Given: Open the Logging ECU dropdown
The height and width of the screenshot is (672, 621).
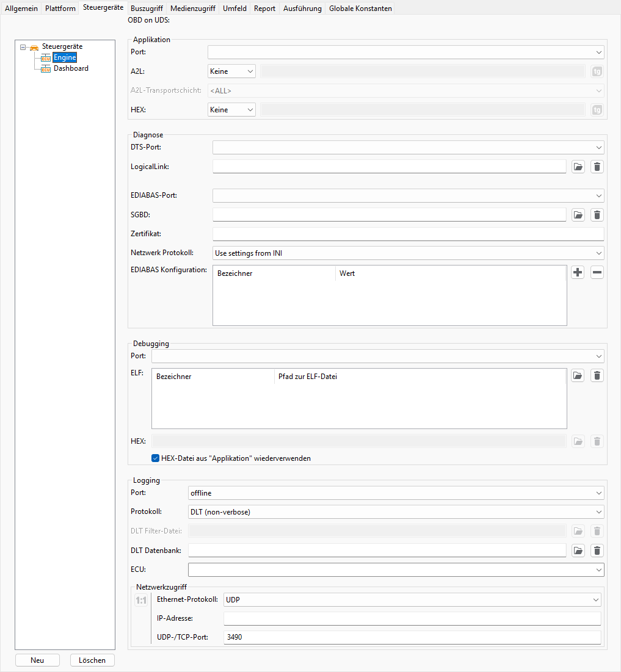Looking at the screenshot, I should (396, 570).
